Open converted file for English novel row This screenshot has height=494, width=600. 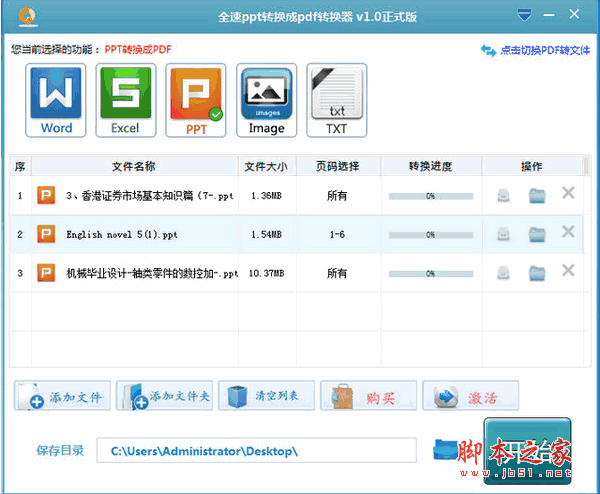point(503,234)
